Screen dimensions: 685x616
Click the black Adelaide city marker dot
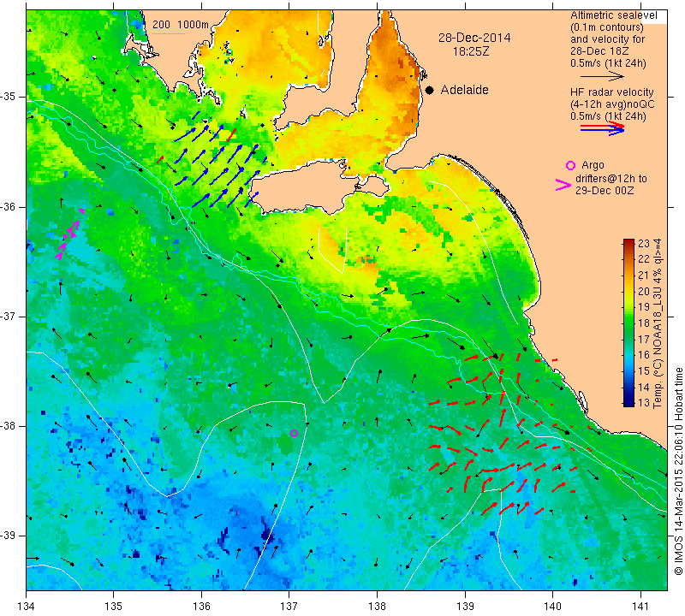(430, 90)
